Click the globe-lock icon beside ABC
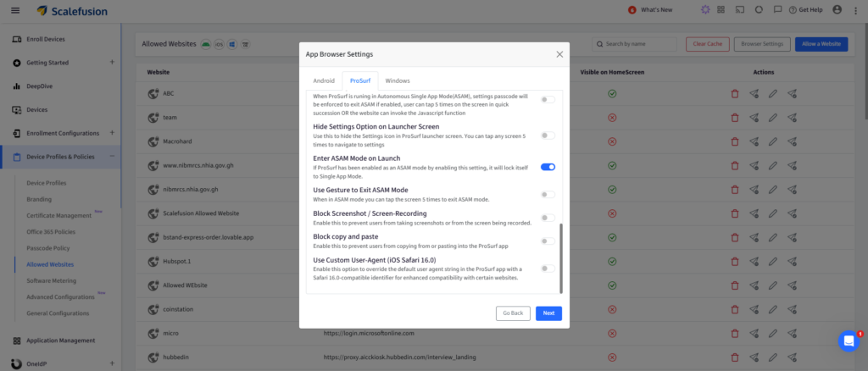The width and height of the screenshot is (868, 371). click(153, 94)
